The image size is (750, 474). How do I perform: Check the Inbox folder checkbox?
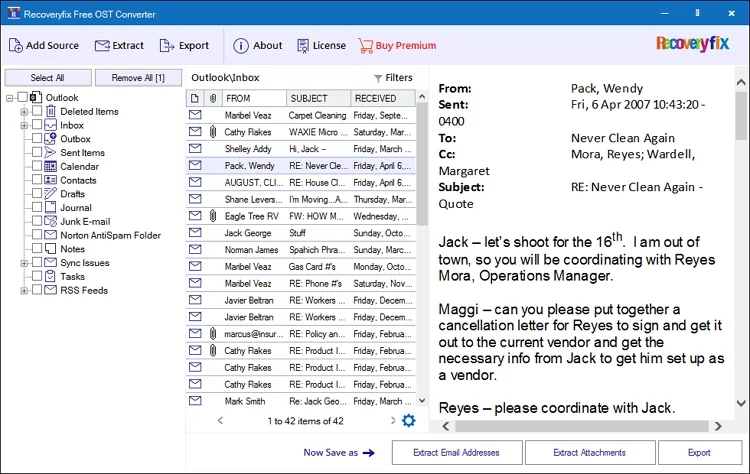click(37, 125)
